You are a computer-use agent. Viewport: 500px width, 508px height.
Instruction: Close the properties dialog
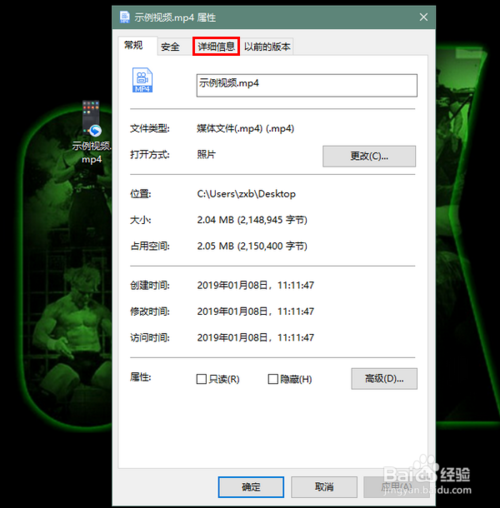coord(423,17)
